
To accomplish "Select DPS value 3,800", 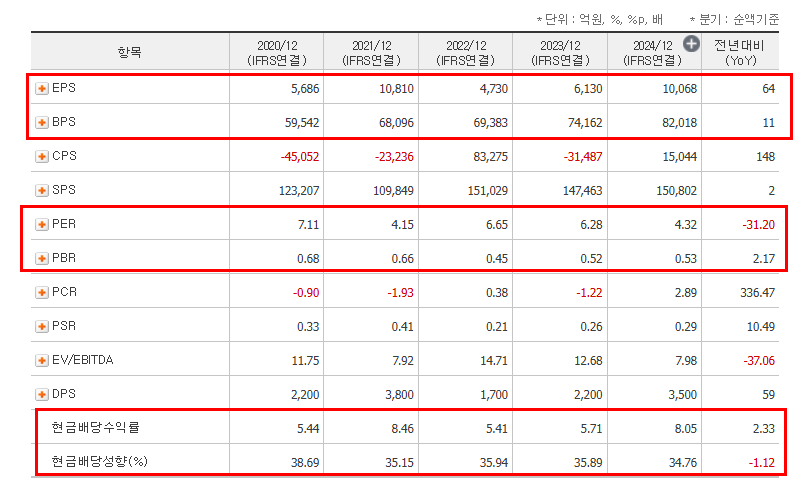I will (x=400, y=394).
